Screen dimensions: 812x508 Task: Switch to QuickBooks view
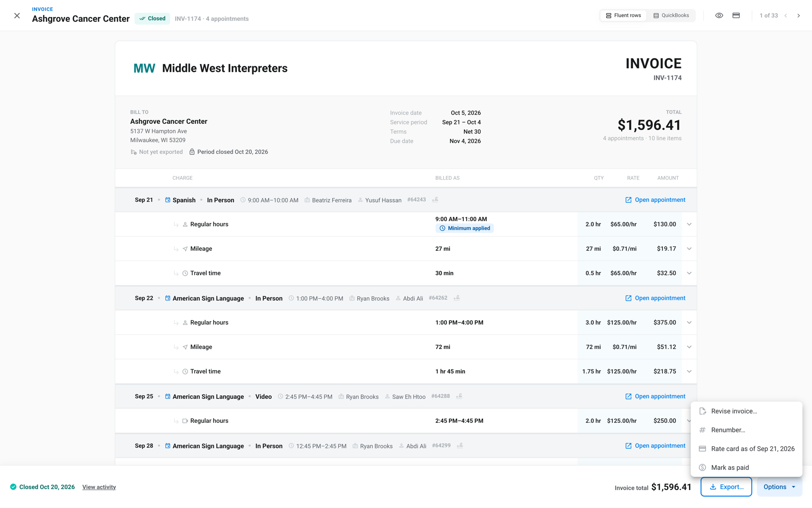pyautogui.click(x=671, y=16)
